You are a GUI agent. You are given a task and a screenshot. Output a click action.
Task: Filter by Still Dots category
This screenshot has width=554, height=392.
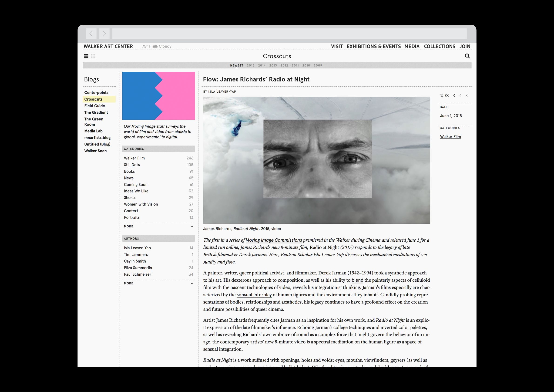click(132, 165)
